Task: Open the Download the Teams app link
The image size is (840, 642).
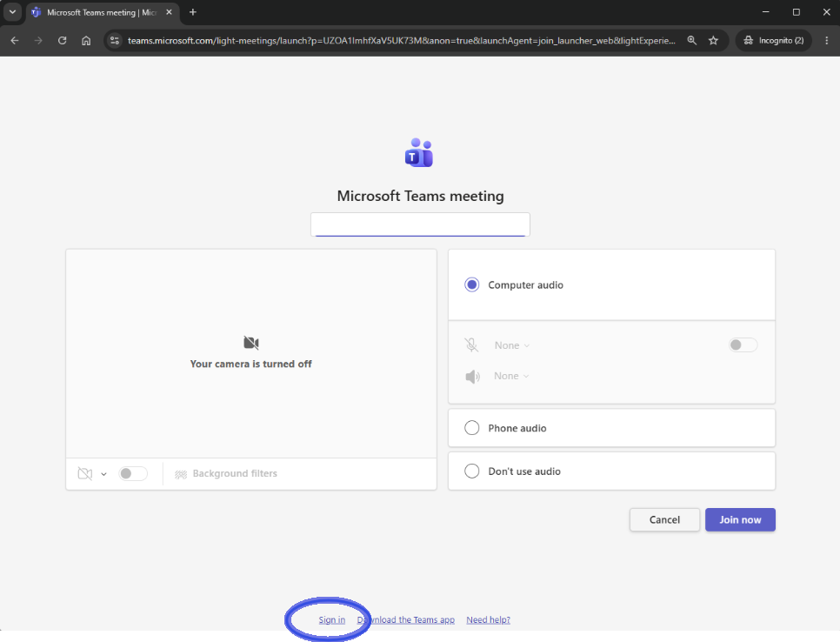Action: (406, 620)
